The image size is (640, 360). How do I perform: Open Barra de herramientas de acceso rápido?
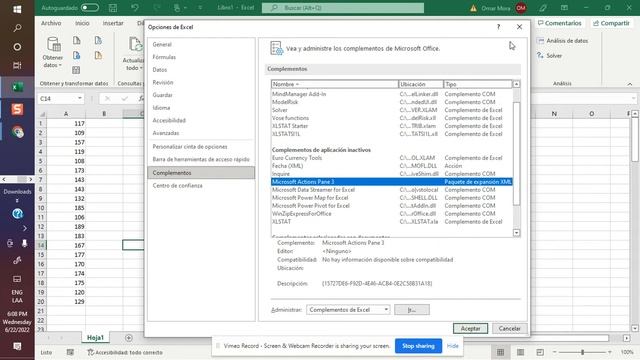(201, 159)
